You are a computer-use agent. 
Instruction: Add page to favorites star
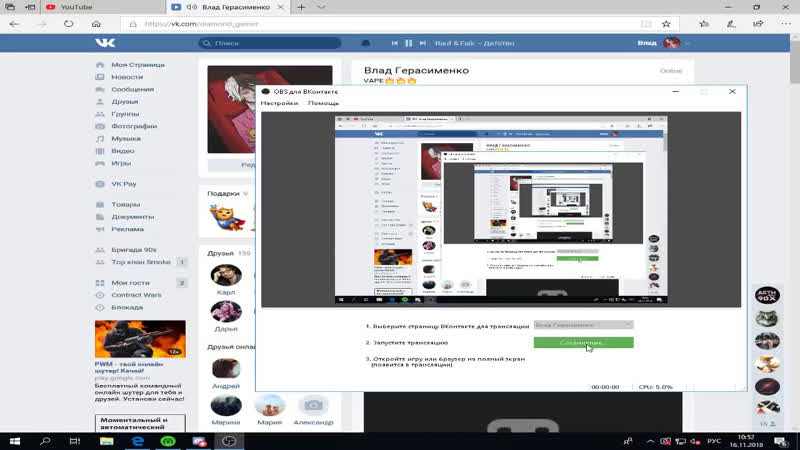tap(666, 24)
